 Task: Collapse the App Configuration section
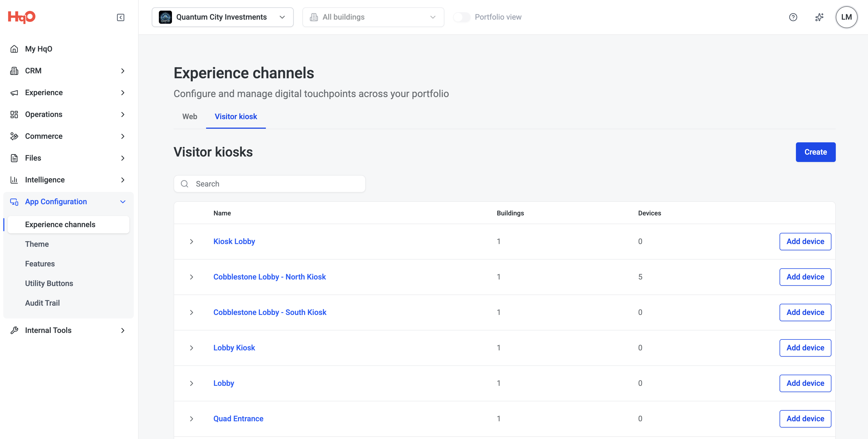click(x=123, y=202)
